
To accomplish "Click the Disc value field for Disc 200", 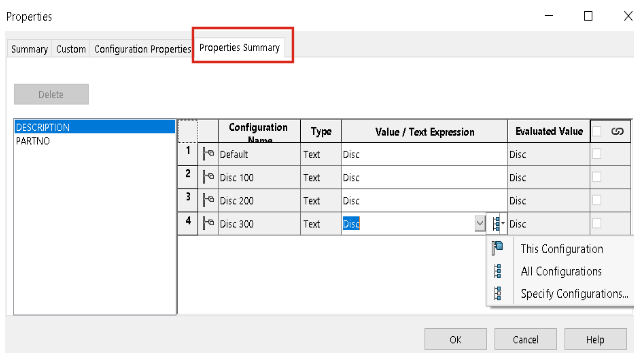I will click(x=424, y=200).
